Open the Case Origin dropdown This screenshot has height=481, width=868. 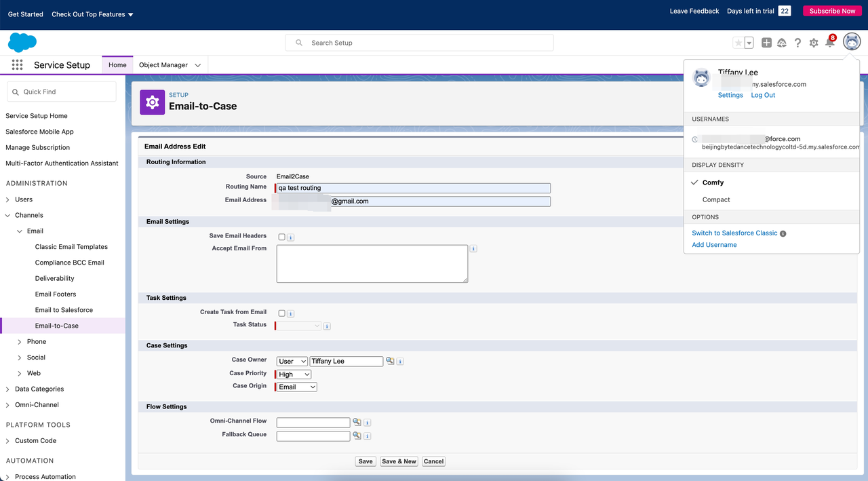[297, 387]
